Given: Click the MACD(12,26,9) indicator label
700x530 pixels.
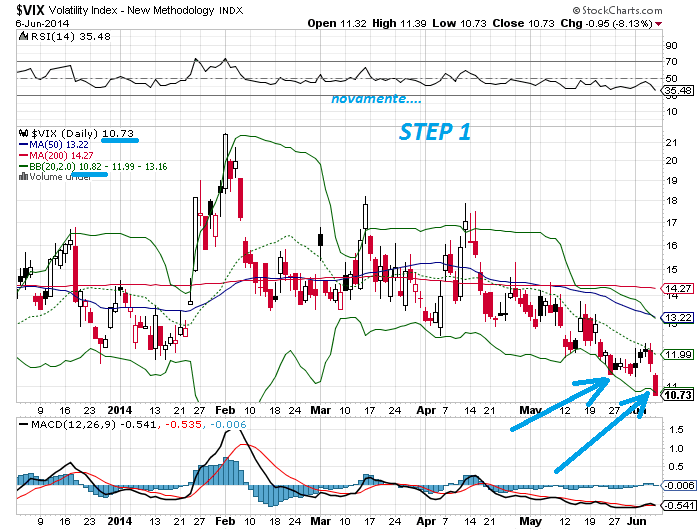Looking at the screenshot, I should pos(73,424).
